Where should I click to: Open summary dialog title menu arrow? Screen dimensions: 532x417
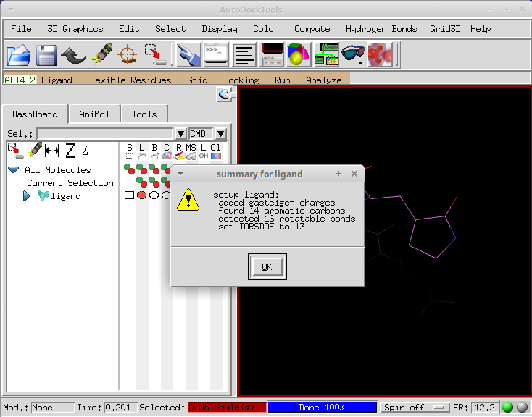180,174
